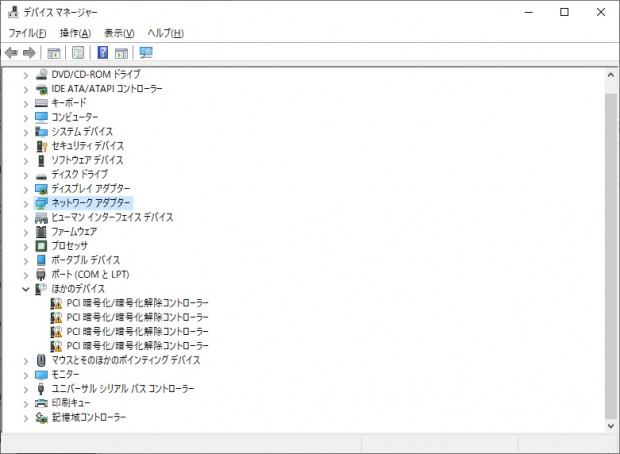620x454 pixels.
Task: Click the warning icon of first PCI 暗号化 device
Action: point(56,303)
